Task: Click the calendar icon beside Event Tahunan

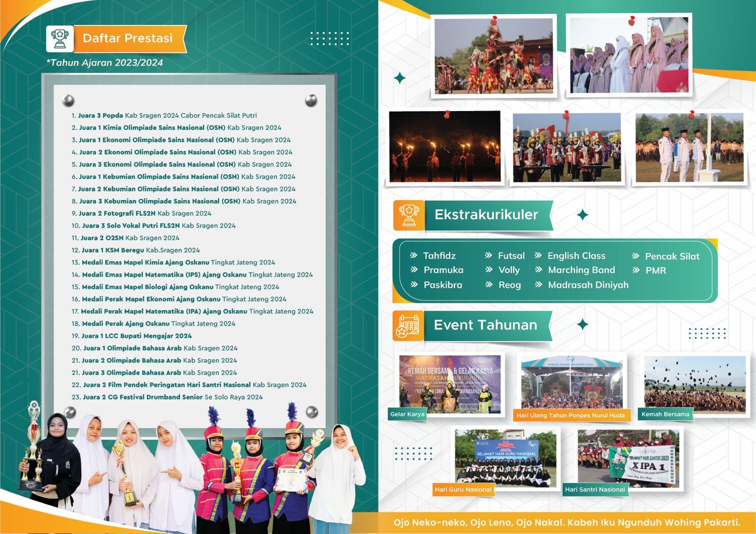Action: (x=409, y=326)
